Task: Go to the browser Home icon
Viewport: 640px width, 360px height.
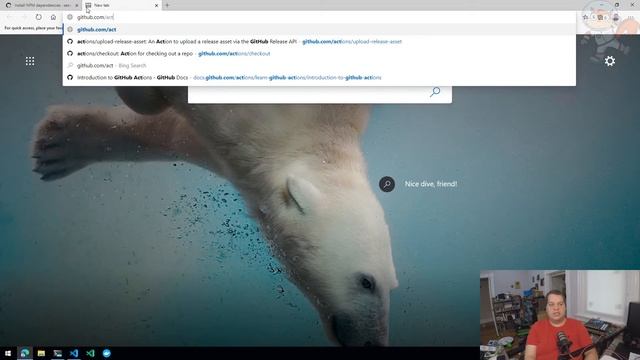Action: click(53, 17)
